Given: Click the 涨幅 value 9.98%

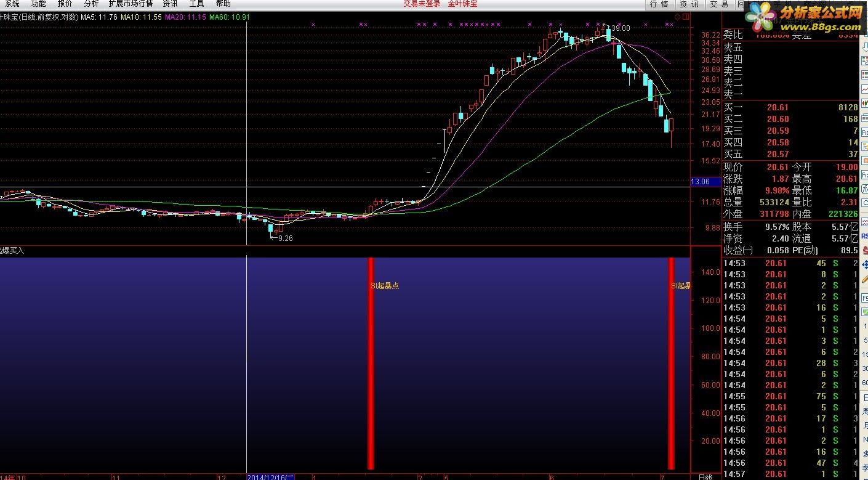Looking at the screenshot, I should tap(776, 190).
